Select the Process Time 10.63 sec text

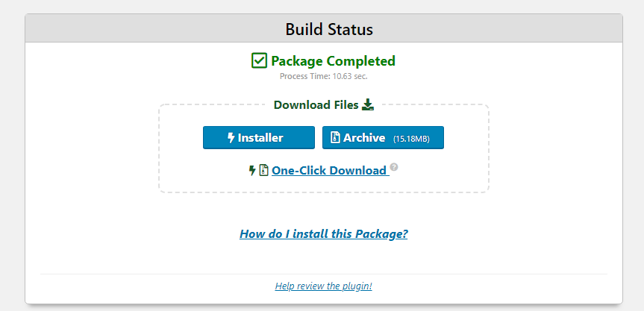click(x=324, y=76)
